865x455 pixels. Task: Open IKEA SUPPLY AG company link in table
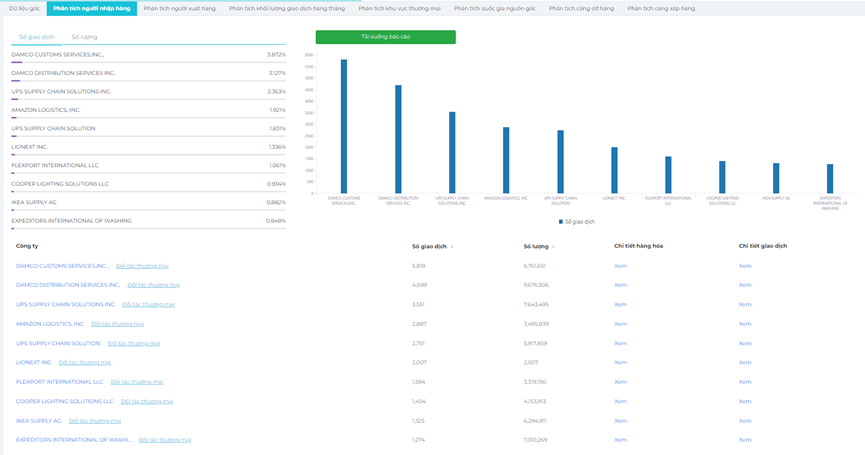pyautogui.click(x=39, y=421)
